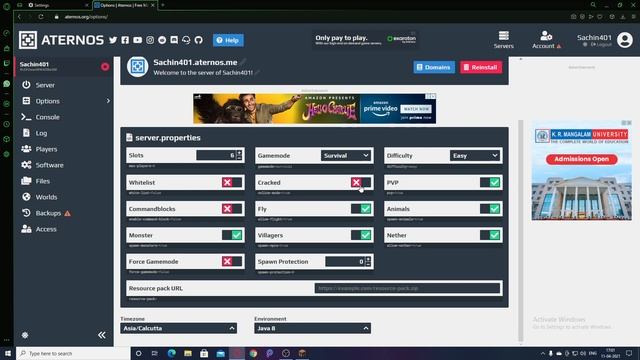Open sidebar settings gear icon
640x360 pixels.
(25, 335)
